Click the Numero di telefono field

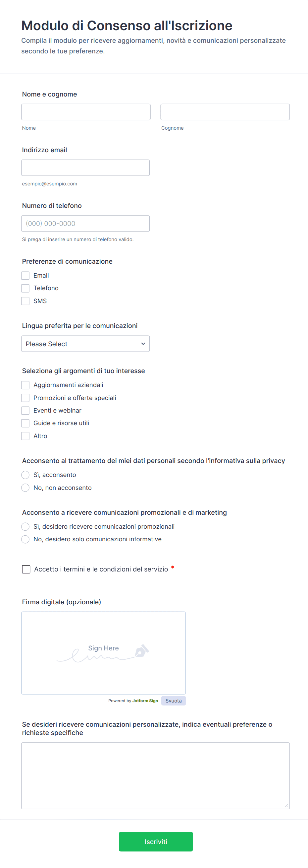click(85, 224)
